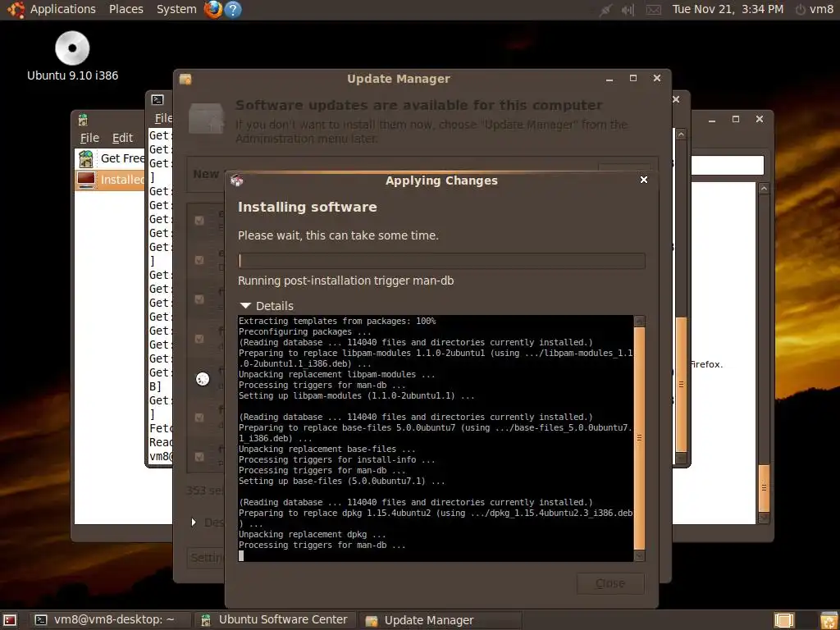Open Edit menu in Software Center
840x630 pixels.
point(122,138)
